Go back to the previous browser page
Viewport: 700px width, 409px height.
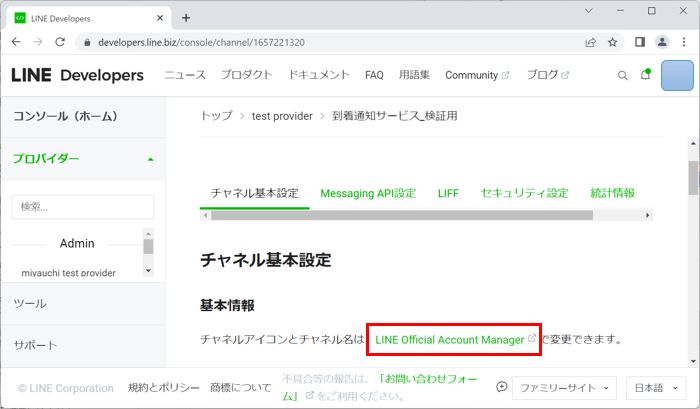coord(16,42)
